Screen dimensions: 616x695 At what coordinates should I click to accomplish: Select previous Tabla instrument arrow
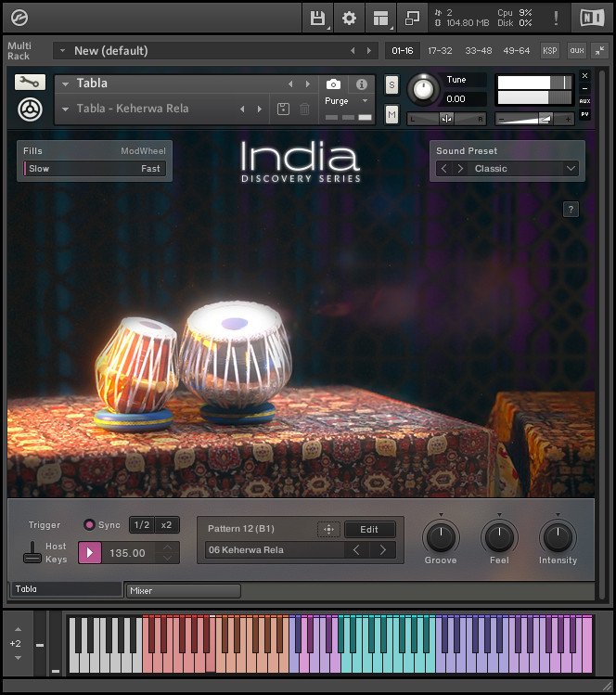290,84
